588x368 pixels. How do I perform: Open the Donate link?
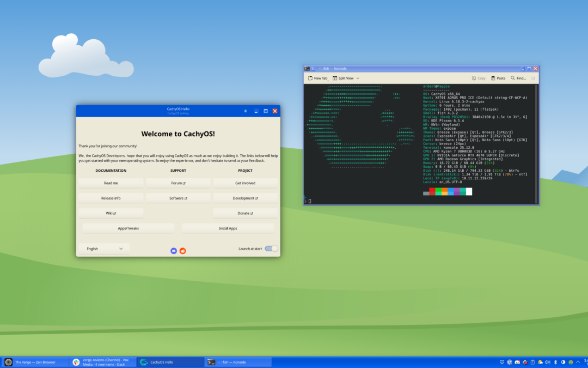point(245,213)
